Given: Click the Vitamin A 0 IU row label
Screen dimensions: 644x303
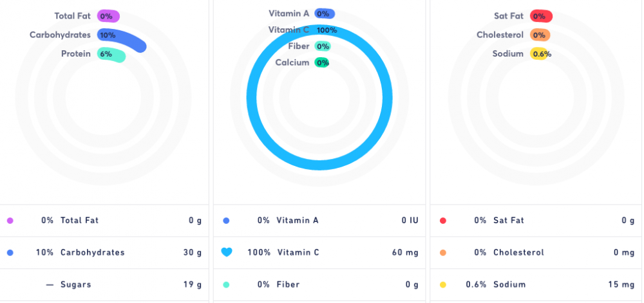Looking at the screenshot, I should (298, 221).
